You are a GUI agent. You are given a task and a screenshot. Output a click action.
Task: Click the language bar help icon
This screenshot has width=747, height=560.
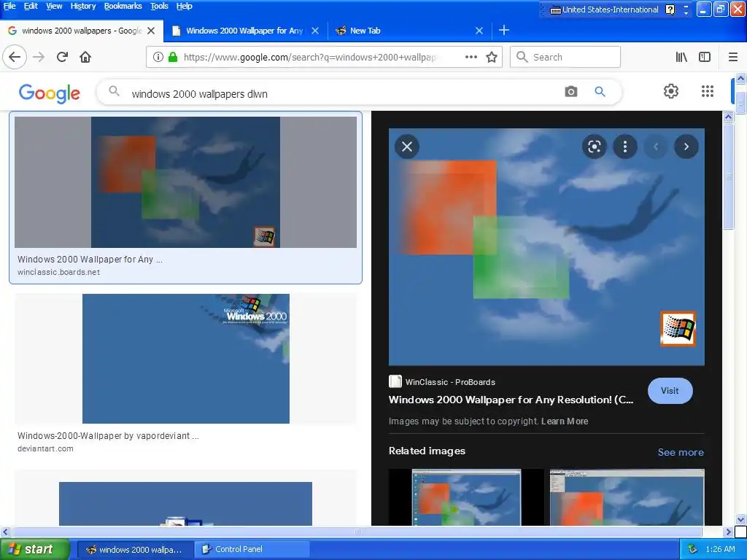coord(670,9)
